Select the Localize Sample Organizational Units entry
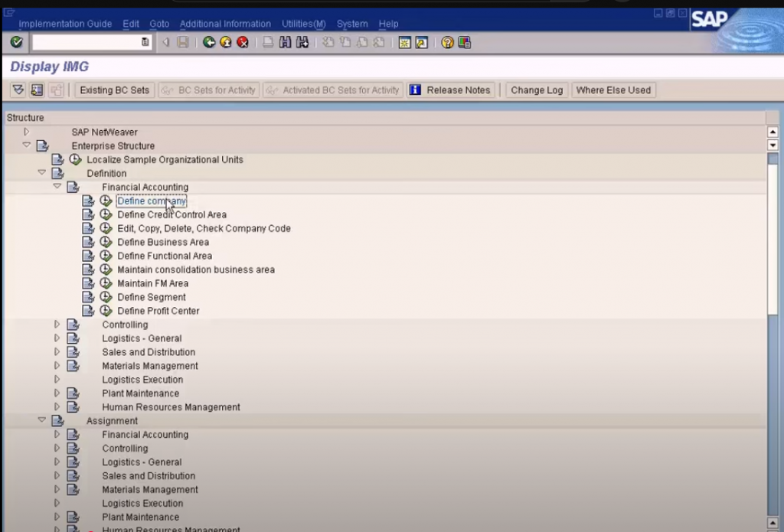This screenshot has height=532, width=784. pos(165,159)
